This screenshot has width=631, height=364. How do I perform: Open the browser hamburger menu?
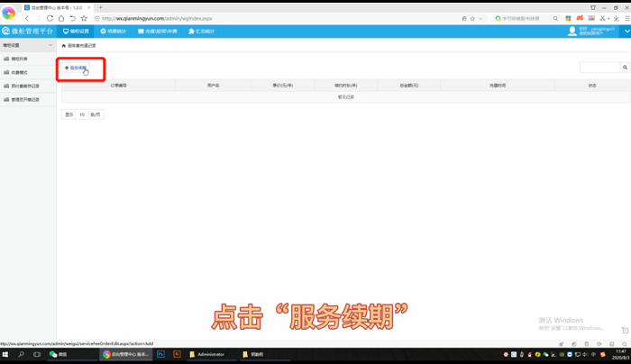click(x=626, y=18)
